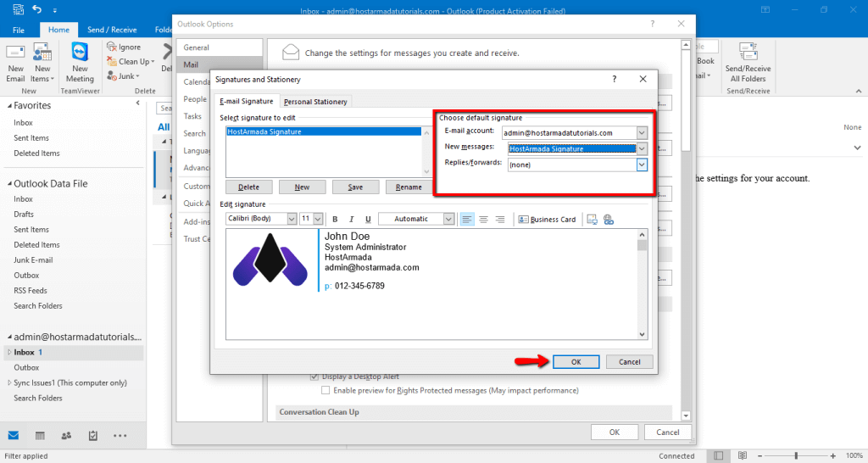Viewport: 868px width, 463px height.
Task: Align signature text left
Action: [467, 220]
